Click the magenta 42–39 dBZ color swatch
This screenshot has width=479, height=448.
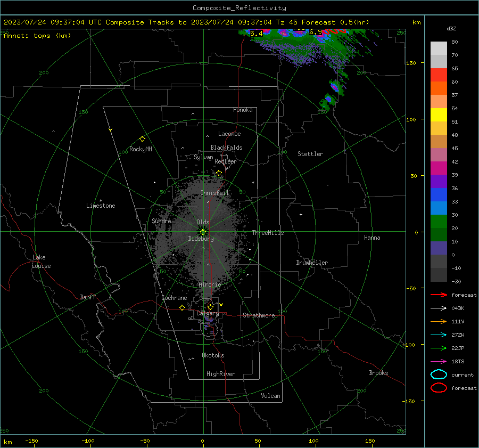click(439, 168)
